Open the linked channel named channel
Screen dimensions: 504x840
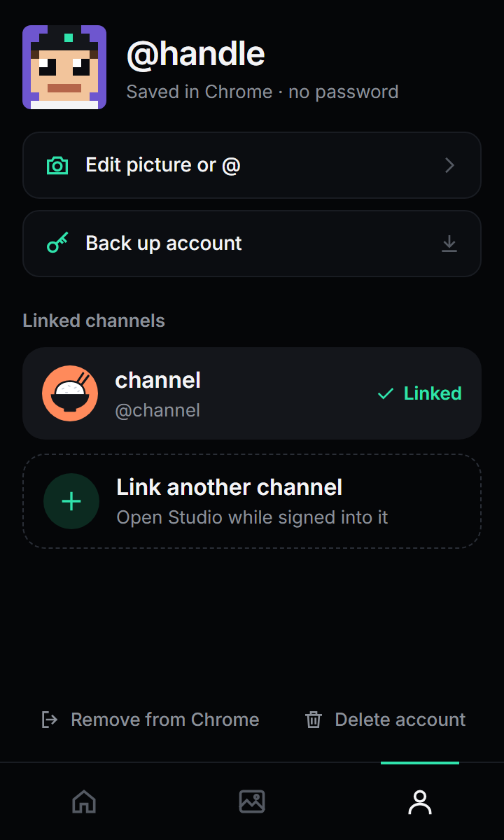252,393
